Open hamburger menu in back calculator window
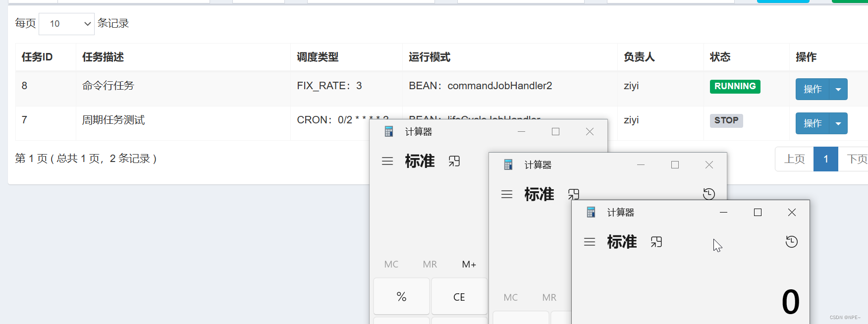This screenshot has height=324, width=868. click(x=387, y=161)
